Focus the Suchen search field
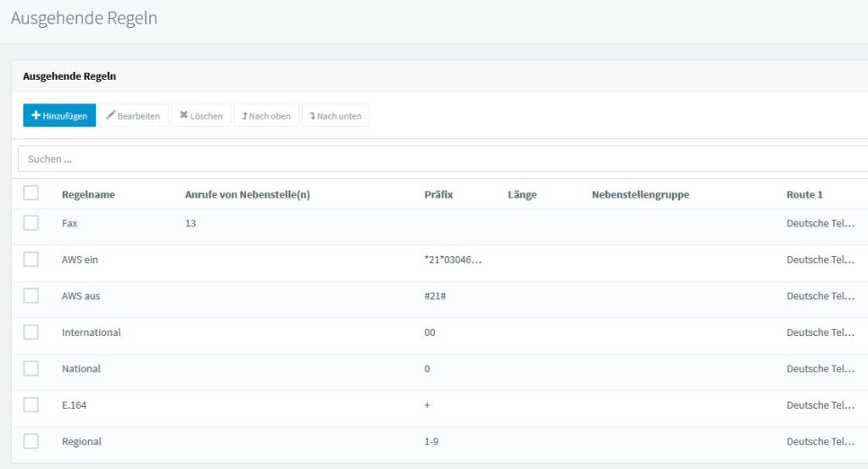The width and height of the screenshot is (868, 469). (441, 159)
